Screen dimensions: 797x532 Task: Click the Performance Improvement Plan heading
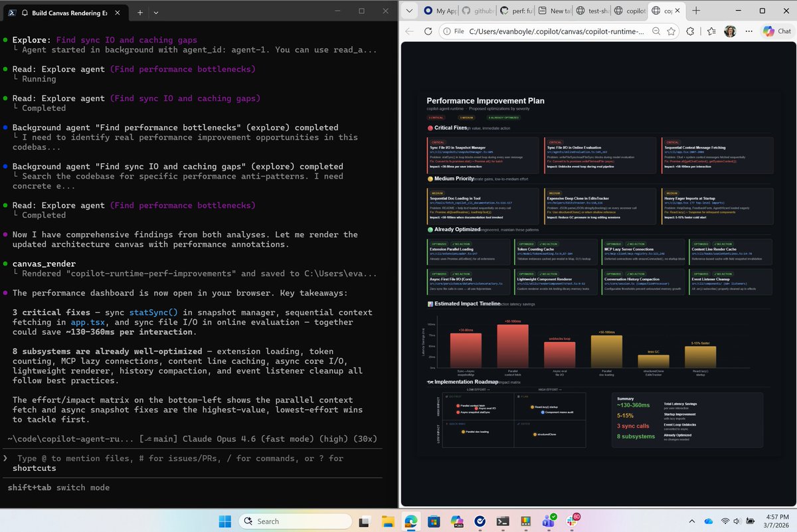point(485,101)
